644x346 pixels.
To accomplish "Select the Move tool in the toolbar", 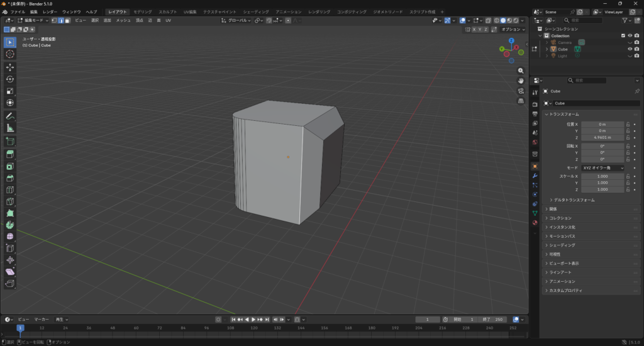I will [x=10, y=67].
